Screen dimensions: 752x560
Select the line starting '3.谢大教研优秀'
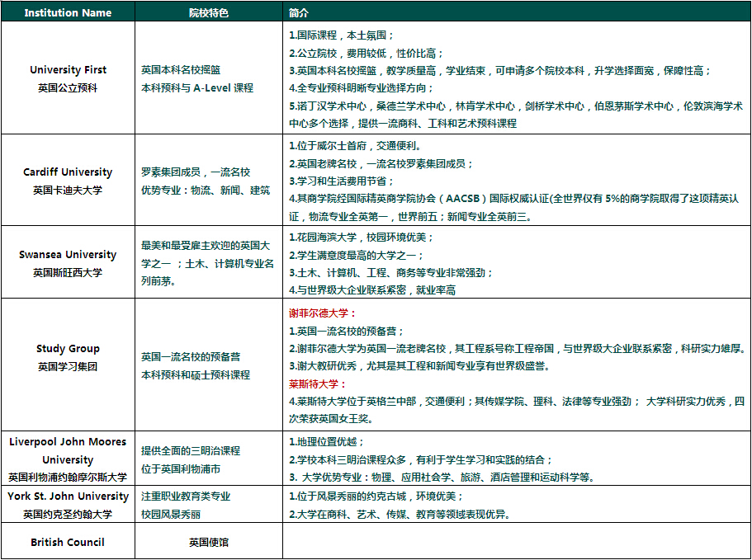coord(420,366)
